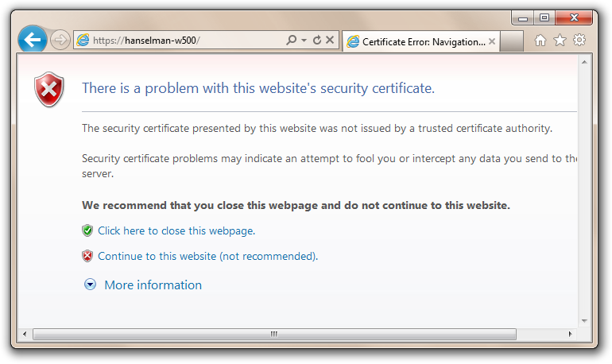Click here to close this webpage link
Screen dimensions: 612x364
(176, 230)
